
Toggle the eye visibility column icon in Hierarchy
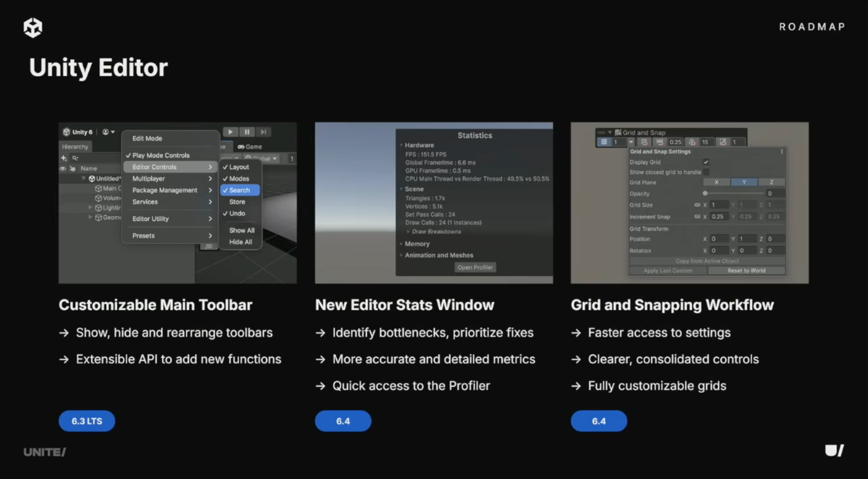(63, 168)
